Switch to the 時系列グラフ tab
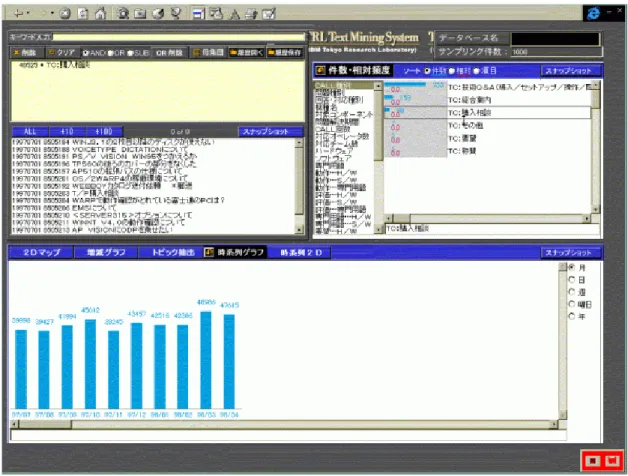The width and height of the screenshot is (628, 476). [235, 252]
